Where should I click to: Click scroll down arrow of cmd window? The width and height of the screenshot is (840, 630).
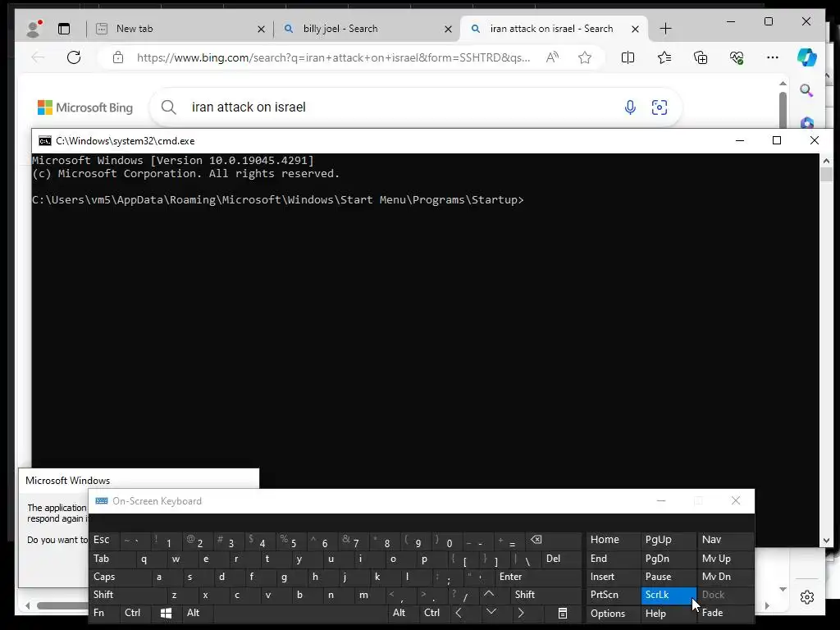[826, 541]
